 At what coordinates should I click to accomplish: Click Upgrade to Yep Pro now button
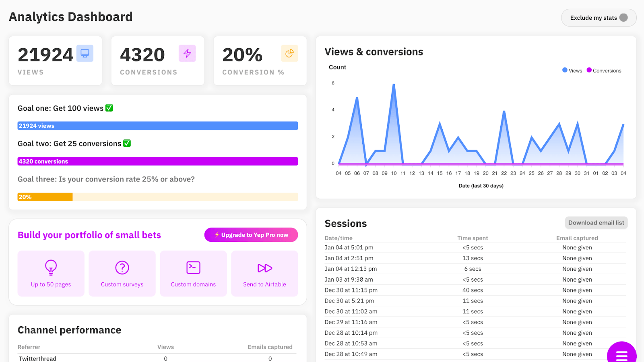251,235
